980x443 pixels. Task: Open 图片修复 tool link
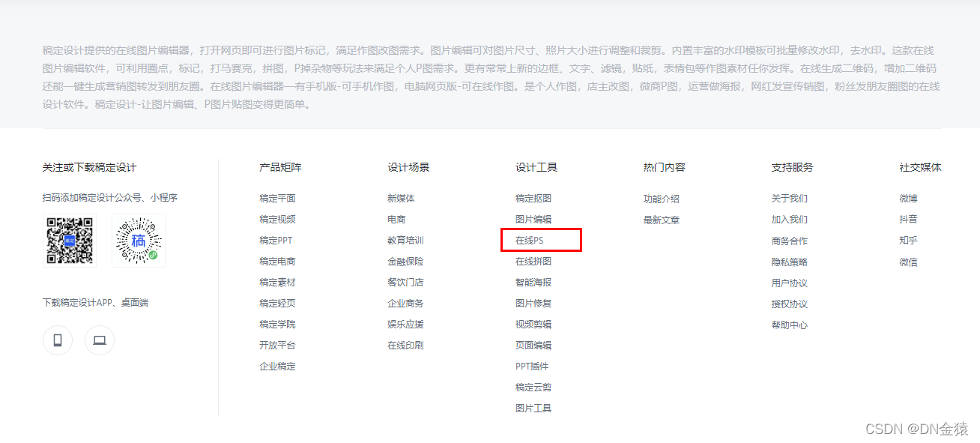click(x=533, y=304)
